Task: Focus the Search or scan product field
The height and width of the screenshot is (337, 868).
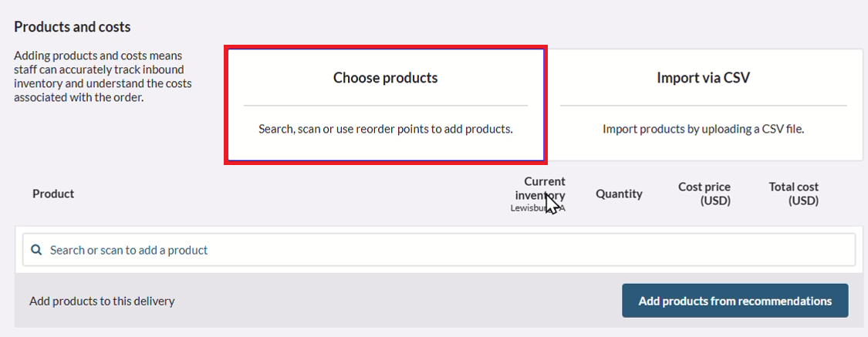Action: pyautogui.click(x=439, y=250)
